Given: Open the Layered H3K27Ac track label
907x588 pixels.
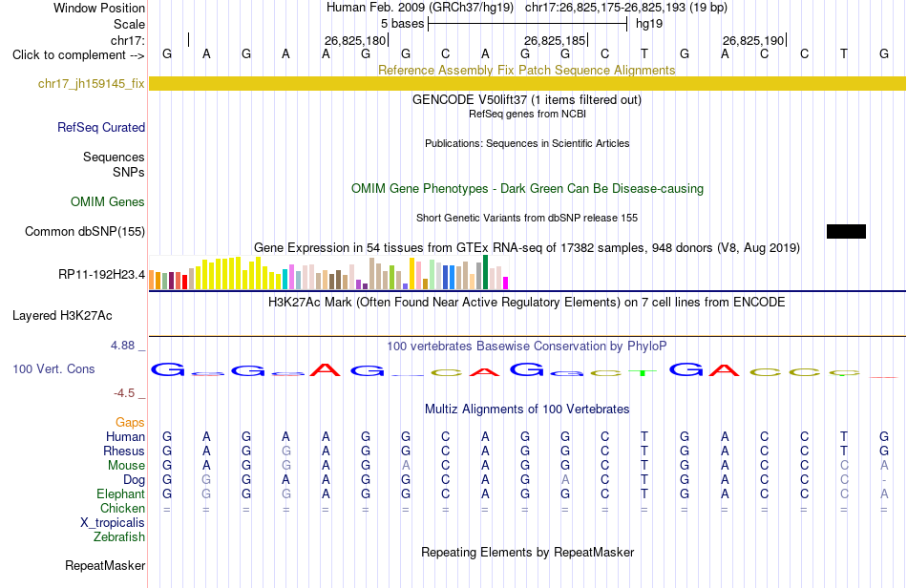Looking at the screenshot, I should 62,316.
